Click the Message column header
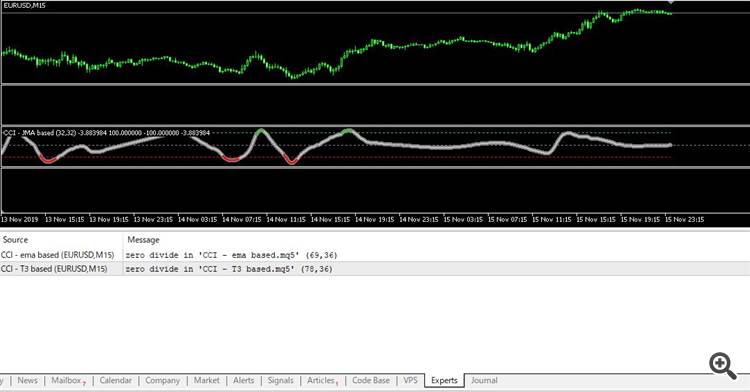 (143, 240)
